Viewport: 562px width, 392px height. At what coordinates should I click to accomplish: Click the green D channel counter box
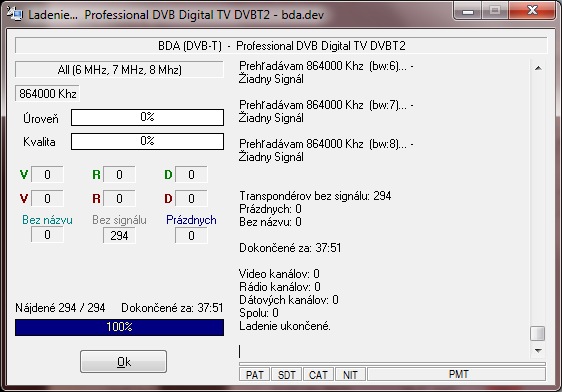click(x=191, y=175)
